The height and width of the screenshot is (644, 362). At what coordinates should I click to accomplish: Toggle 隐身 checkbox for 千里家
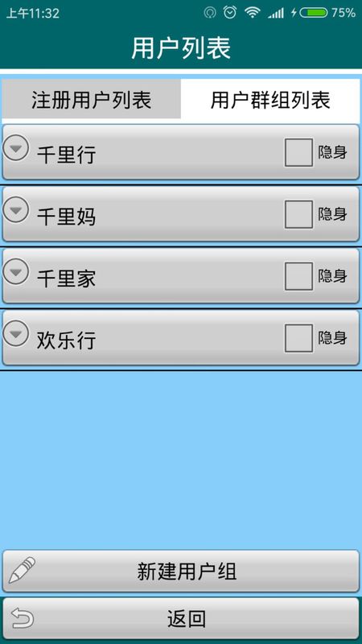[298, 276]
